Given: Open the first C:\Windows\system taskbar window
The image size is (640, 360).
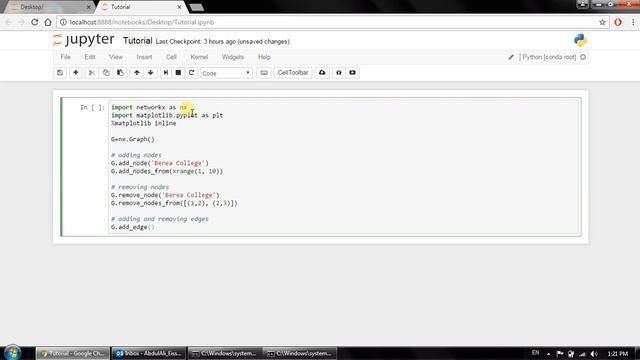Looking at the screenshot, I should click(x=224, y=353).
